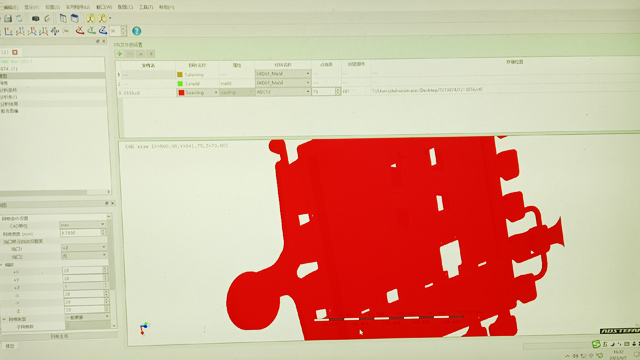
Task: Click the first yellow model view icon
Action: (x=91, y=18)
